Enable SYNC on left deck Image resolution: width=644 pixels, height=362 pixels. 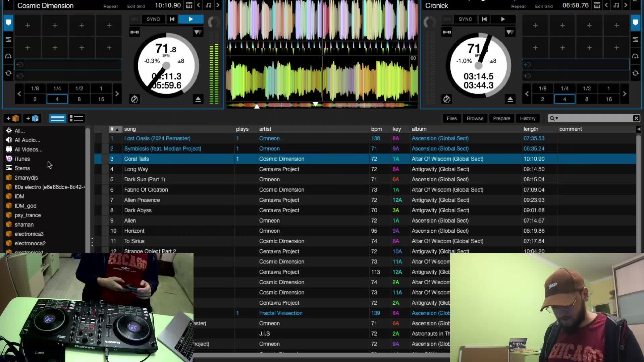pos(153,19)
